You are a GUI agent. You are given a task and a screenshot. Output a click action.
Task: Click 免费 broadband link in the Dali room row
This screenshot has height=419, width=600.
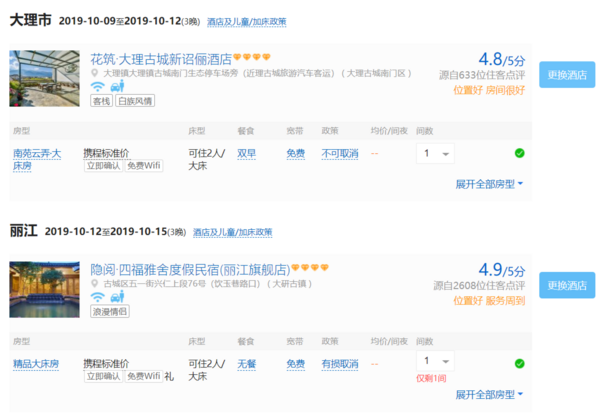(x=295, y=153)
